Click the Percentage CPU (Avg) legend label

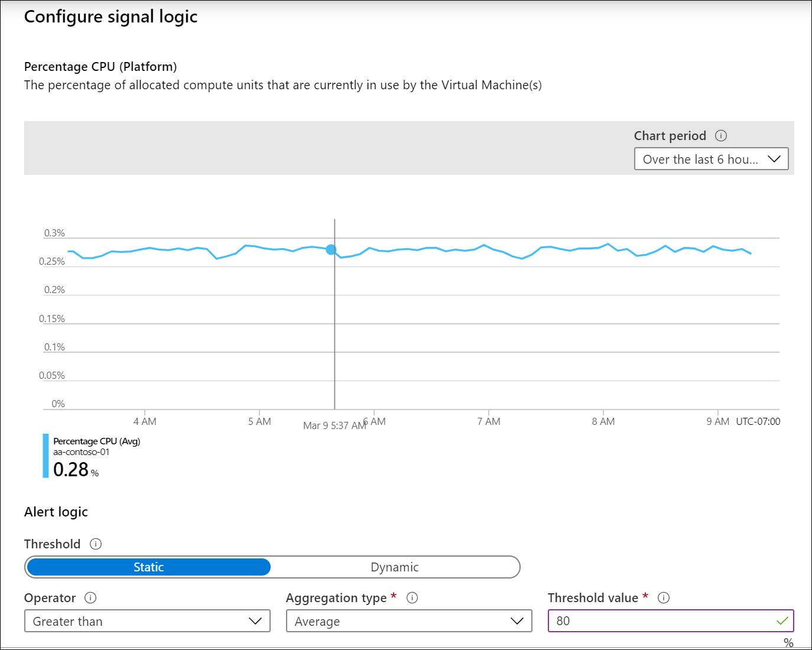96,441
